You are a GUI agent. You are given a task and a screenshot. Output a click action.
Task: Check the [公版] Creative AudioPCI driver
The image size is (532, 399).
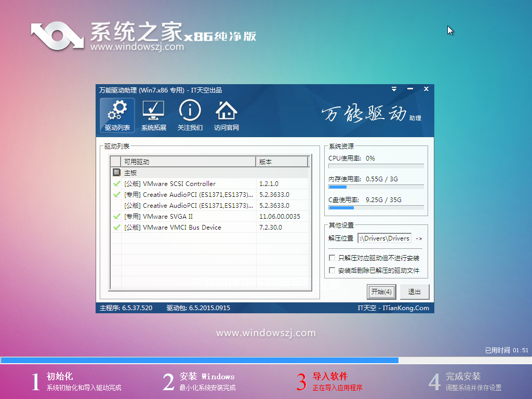tap(116, 205)
